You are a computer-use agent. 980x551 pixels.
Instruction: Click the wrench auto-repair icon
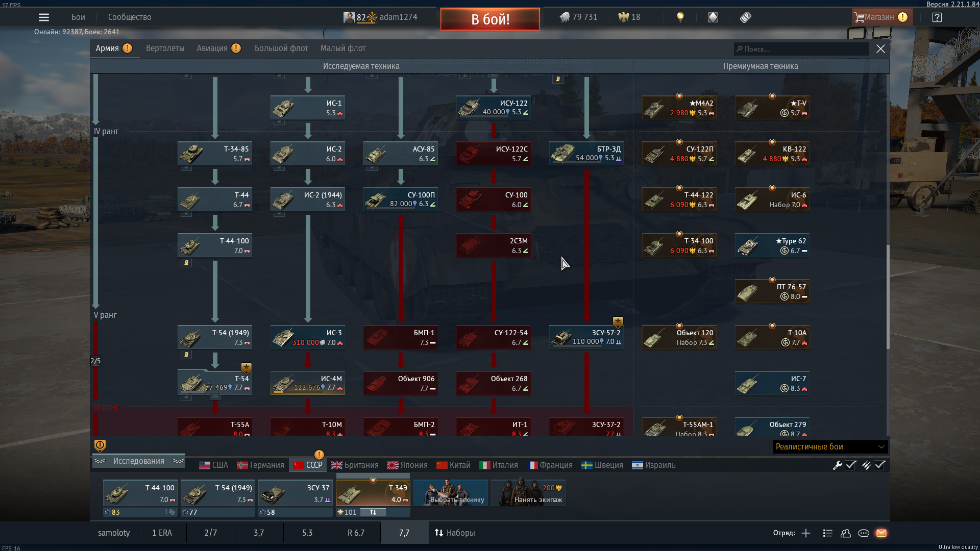coord(837,465)
